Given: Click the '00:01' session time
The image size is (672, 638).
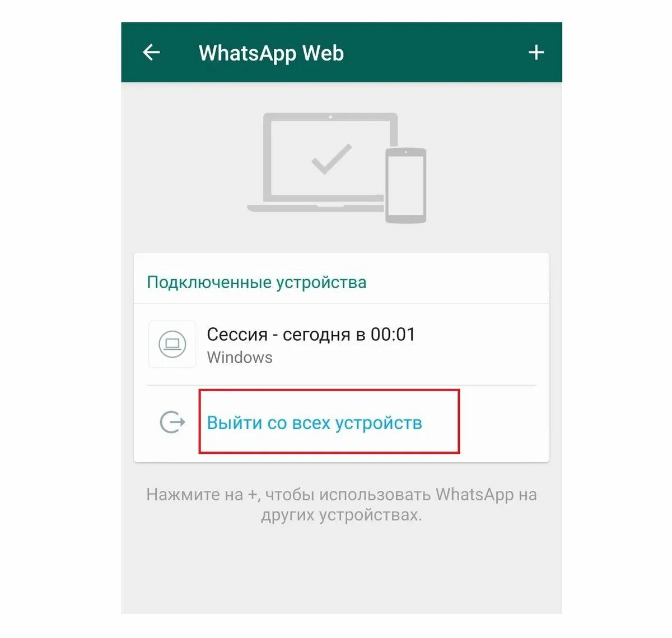Looking at the screenshot, I should (x=393, y=334).
